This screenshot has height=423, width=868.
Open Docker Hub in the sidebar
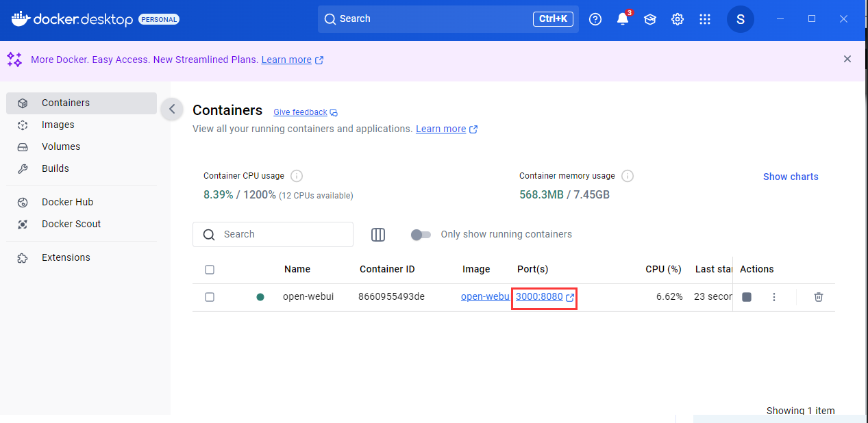click(x=82, y=202)
